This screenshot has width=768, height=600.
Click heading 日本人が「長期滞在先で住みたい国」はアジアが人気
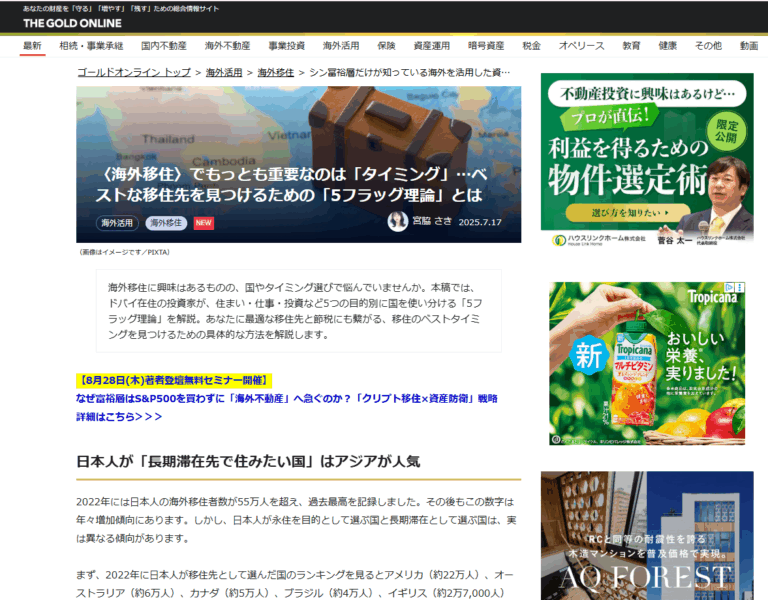tap(248, 461)
